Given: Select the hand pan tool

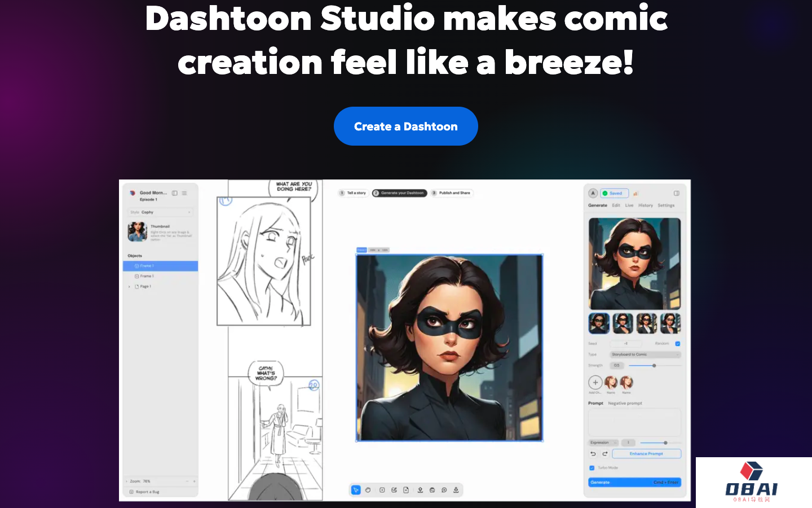Looking at the screenshot, I should (368, 490).
